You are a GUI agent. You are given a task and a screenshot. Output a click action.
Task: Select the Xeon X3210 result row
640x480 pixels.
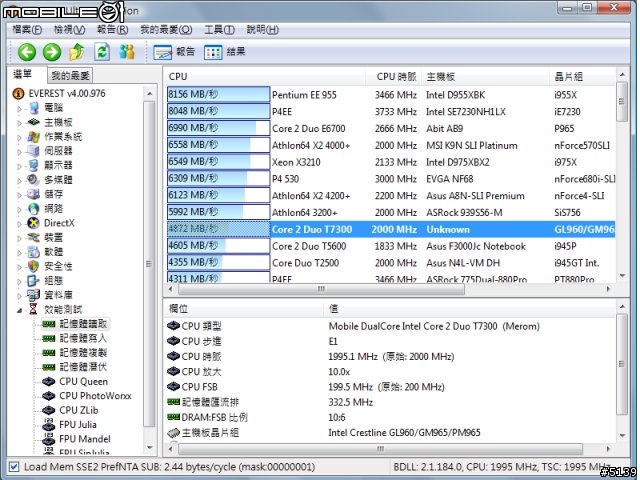[391, 162]
